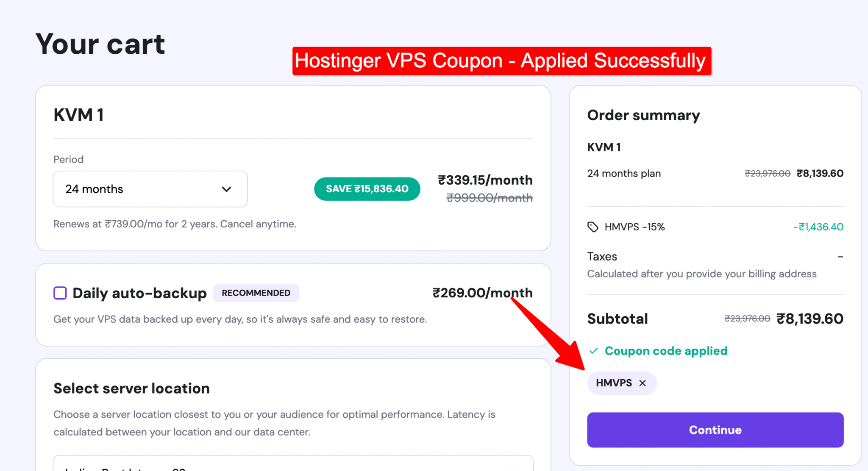The height and width of the screenshot is (471, 868).
Task: Click the 24 months plan line in summary
Action: point(623,173)
